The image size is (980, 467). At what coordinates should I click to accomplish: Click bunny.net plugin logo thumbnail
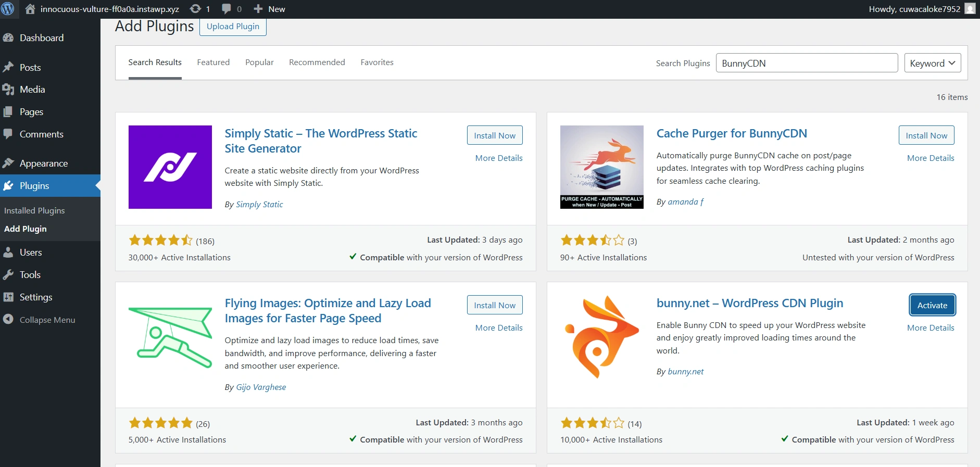pos(602,337)
